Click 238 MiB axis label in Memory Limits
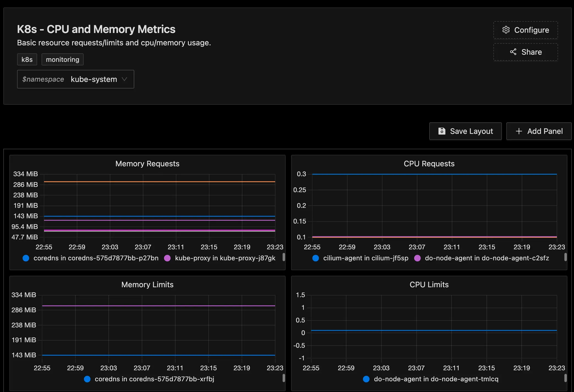 click(x=24, y=325)
